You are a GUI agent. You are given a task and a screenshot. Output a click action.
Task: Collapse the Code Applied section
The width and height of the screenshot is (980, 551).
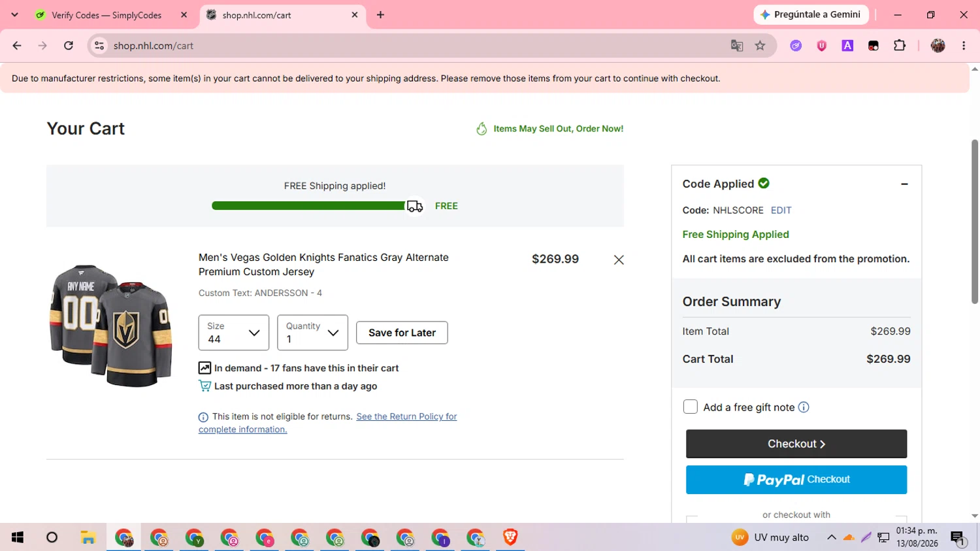904,184
